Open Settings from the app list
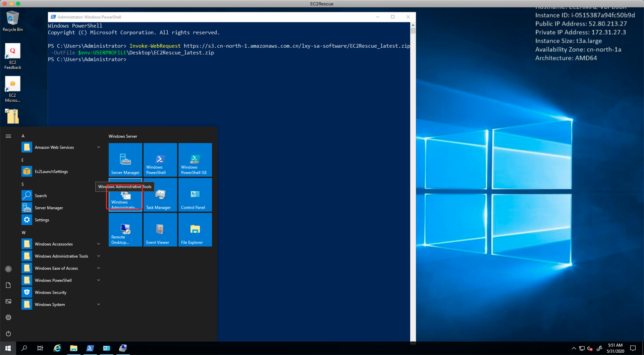Viewport: 644px width, 355px height. [42, 220]
